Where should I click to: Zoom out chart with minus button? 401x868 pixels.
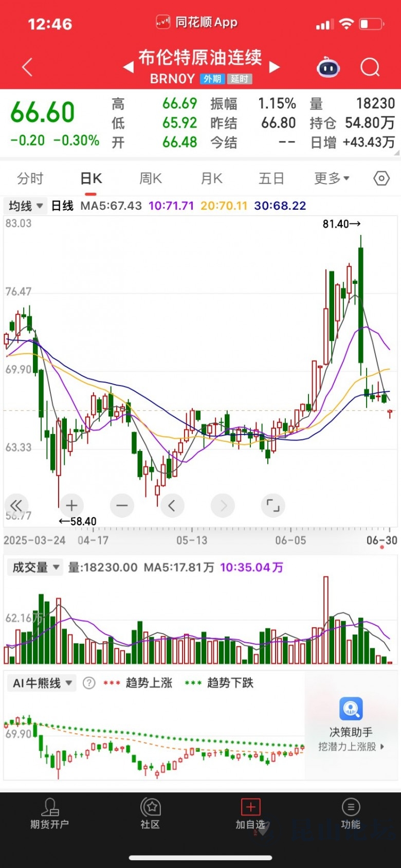[x=122, y=505]
